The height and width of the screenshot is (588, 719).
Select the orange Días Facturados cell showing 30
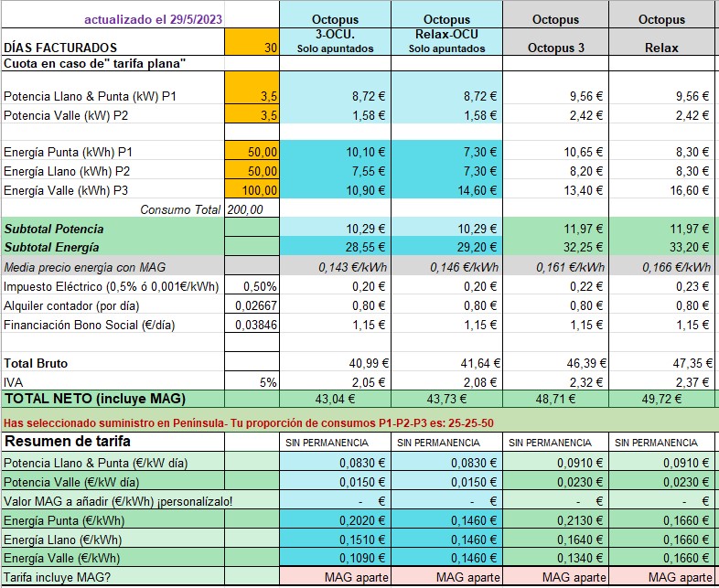tap(252, 42)
